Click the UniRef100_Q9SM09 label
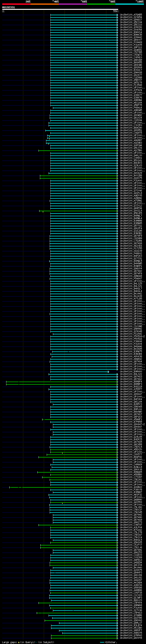 click(x=131, y=67)
